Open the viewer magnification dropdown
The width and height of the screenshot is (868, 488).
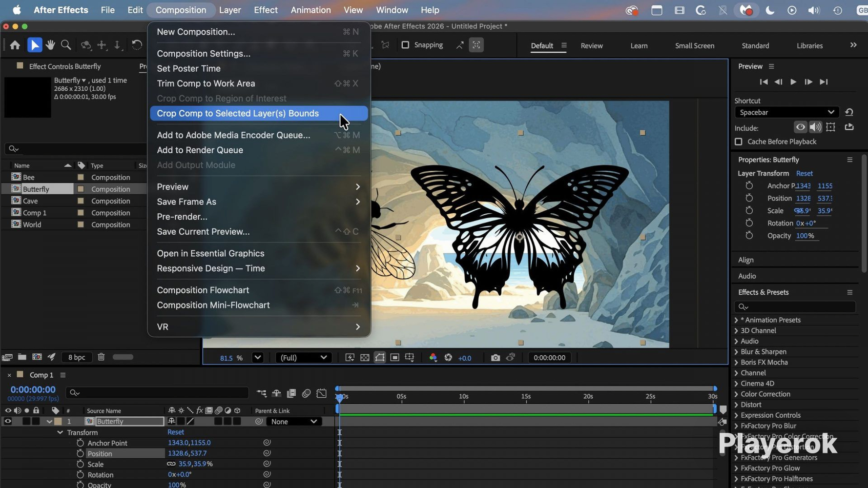[258, 358]
